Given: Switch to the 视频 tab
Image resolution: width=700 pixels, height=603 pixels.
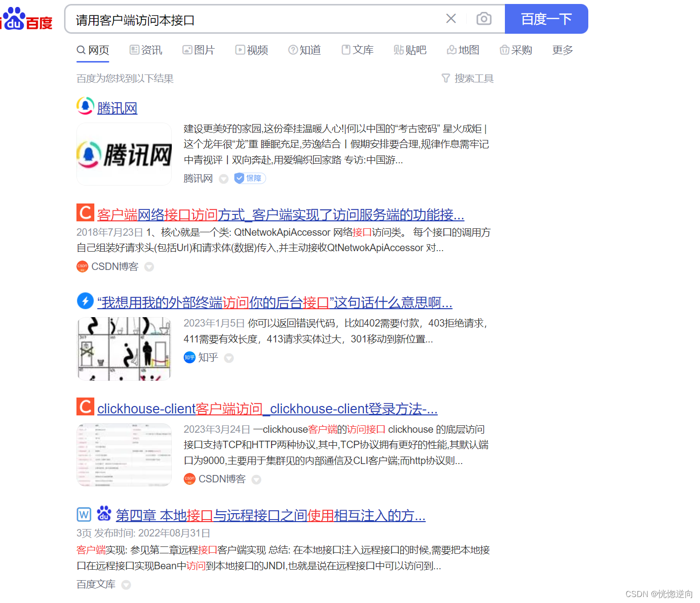Looking at the screenshot, I should (252, 50).
